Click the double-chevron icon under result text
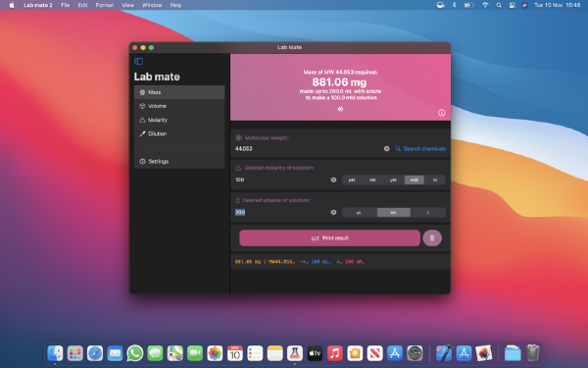Screen dimensions: 588x368 point(340,109)
